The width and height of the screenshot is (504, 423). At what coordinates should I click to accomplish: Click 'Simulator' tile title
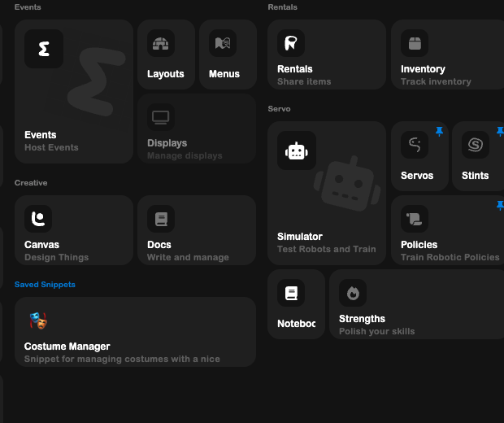coord(300,237)
